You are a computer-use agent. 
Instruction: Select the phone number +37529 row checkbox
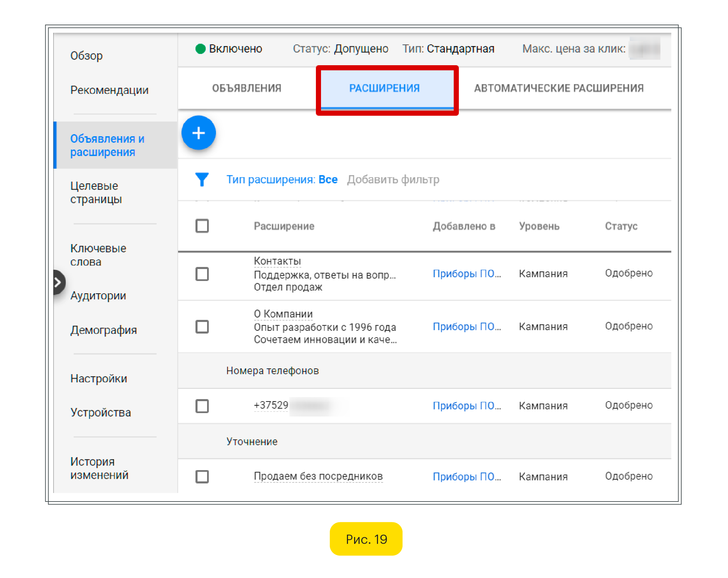[x=202, y=406]
